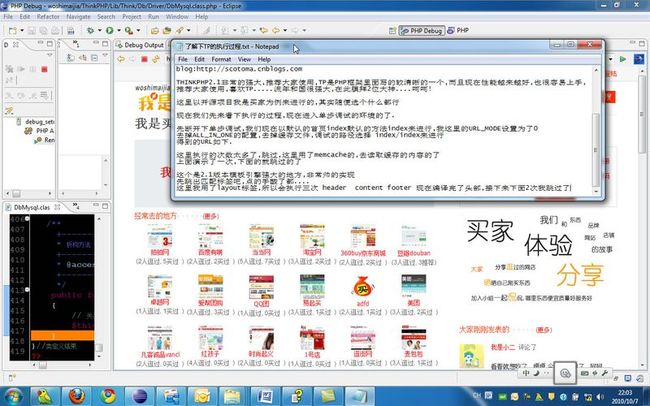The width and height of the screenshot is (650, 406).
Task: Select the Debug Output tab
Action: point(140,45)
